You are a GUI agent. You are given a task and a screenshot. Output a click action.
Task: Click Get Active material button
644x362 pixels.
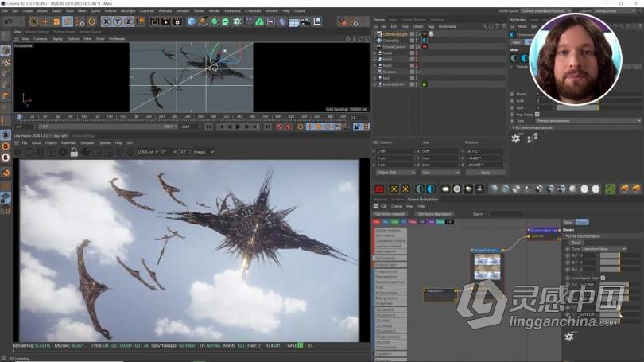point(390,214)
